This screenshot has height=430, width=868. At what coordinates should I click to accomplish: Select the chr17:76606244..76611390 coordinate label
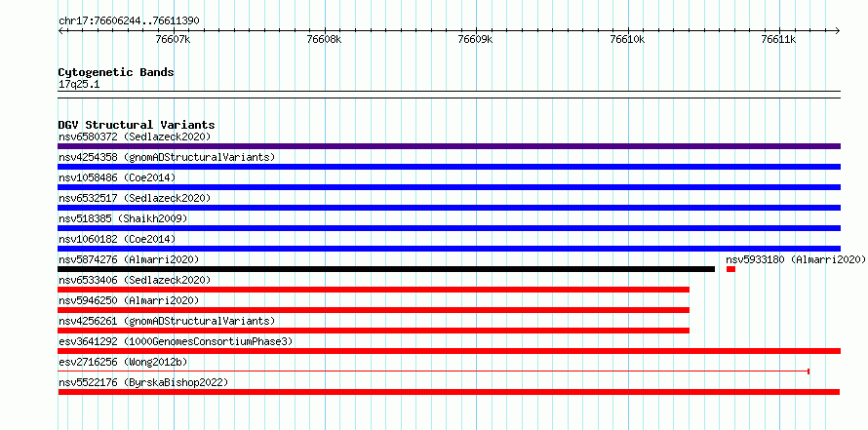pyautogui.click(x=129, y=21)
